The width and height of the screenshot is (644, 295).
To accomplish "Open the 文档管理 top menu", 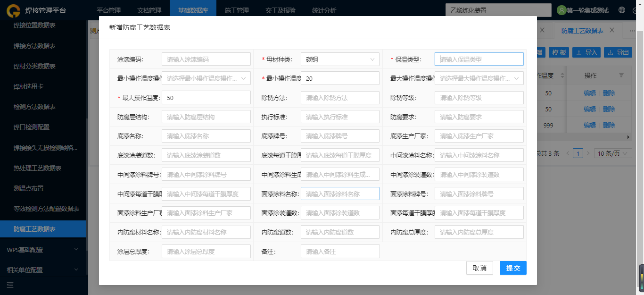I will 149,10.
